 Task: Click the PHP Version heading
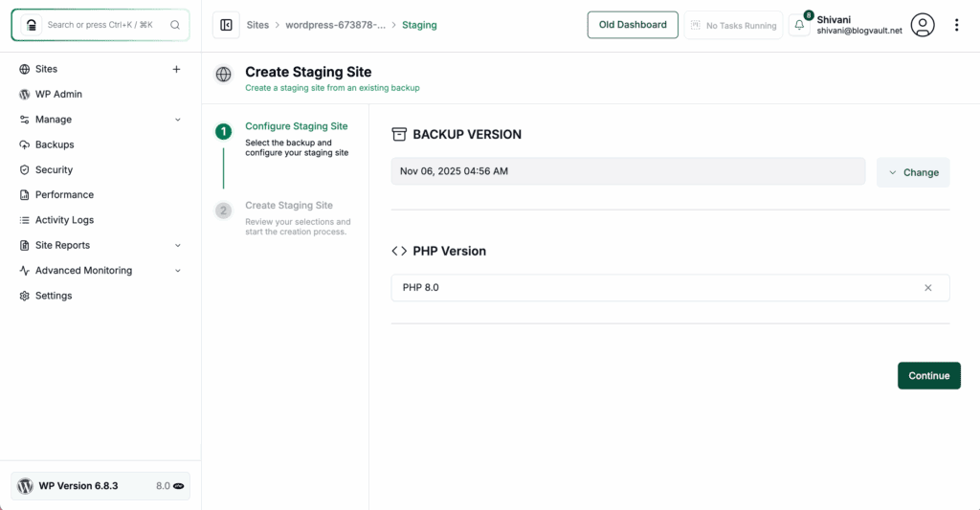pyautogui.click(x=450, y=252)
